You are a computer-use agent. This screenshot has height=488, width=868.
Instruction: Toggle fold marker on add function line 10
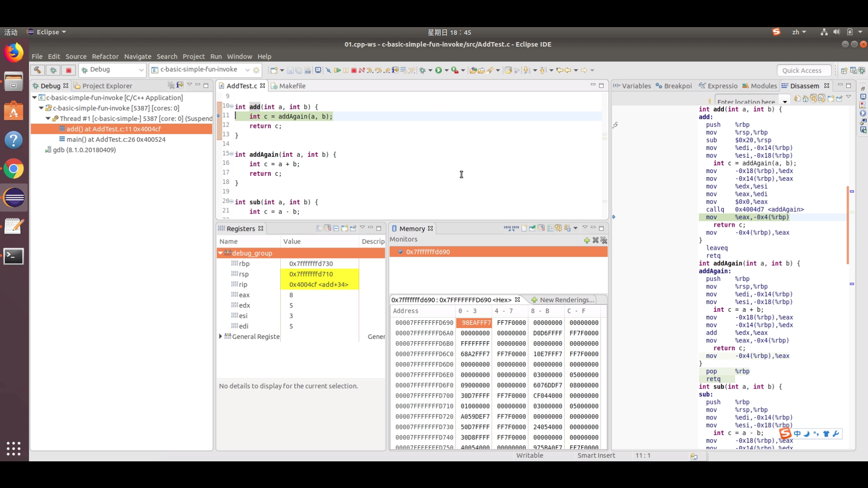click(x=231, y=106)
